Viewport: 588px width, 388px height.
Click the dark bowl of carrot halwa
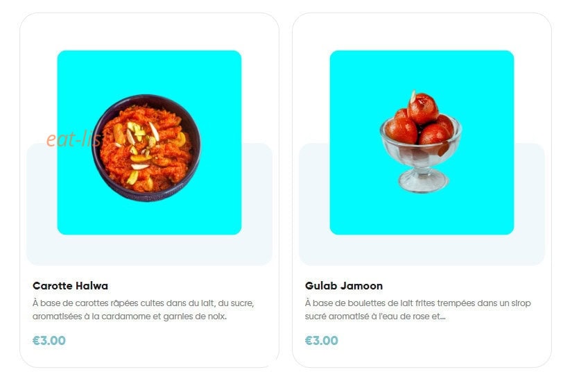[146, 148]
